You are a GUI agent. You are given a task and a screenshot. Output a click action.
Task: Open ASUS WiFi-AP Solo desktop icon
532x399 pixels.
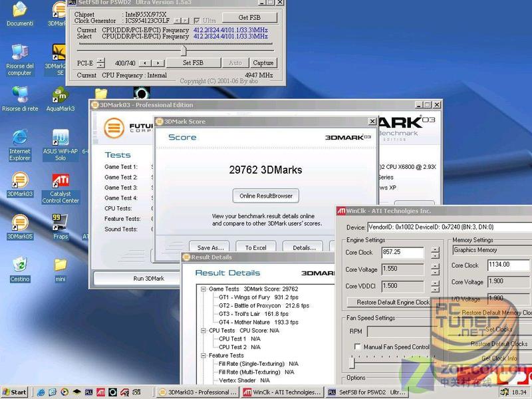61,145
